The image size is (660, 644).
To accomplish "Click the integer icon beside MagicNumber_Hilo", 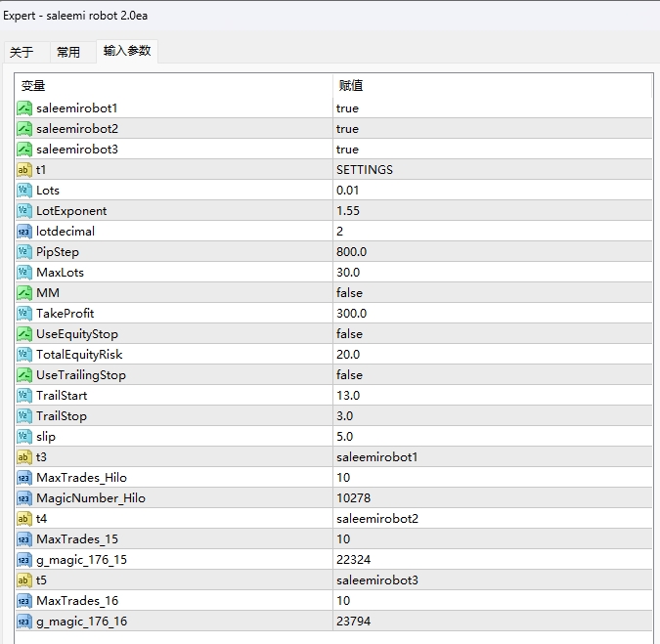I will click(24, 498).
